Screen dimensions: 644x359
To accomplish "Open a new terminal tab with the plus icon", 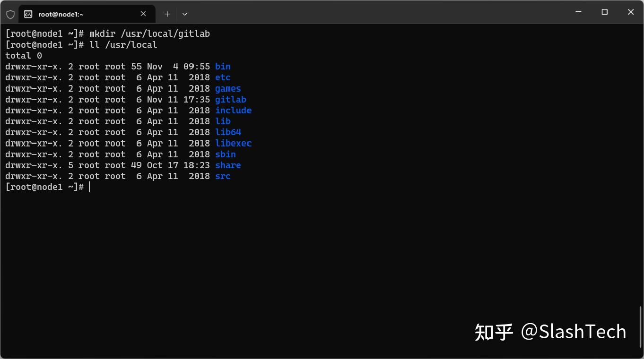I will pyautogui.click(x=167, y=14).
